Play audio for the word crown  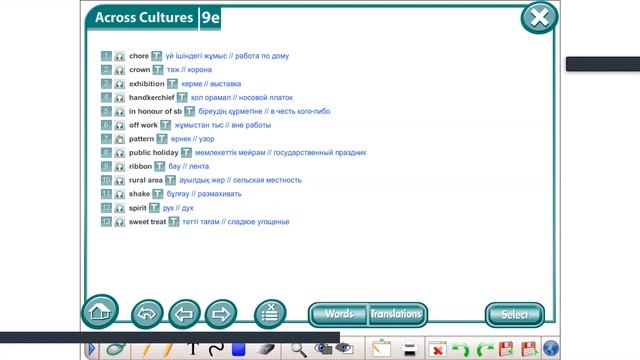coord(119,70)
